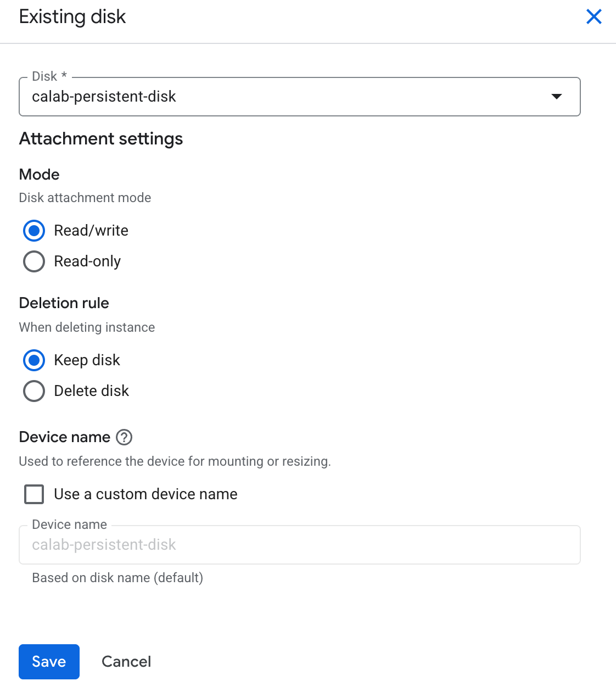Click the disabled Device name input field
Image resolution: width=616 pixels, height=692 pixels.
[x=300, y=545]
